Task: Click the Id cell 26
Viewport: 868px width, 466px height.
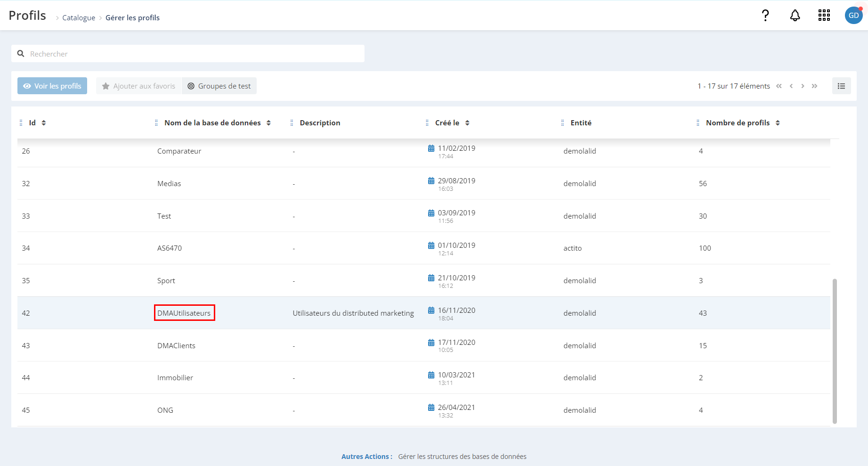Action: [26, 151]
